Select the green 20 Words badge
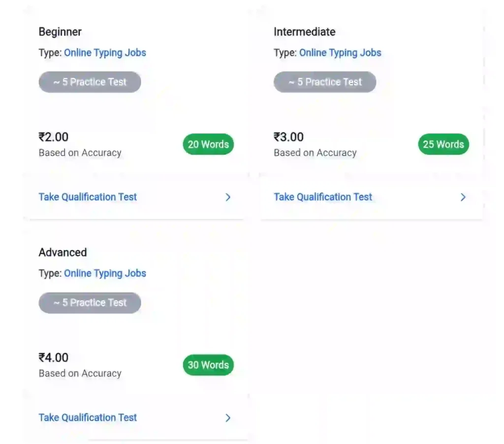504x444 pixels. (208, 144)
